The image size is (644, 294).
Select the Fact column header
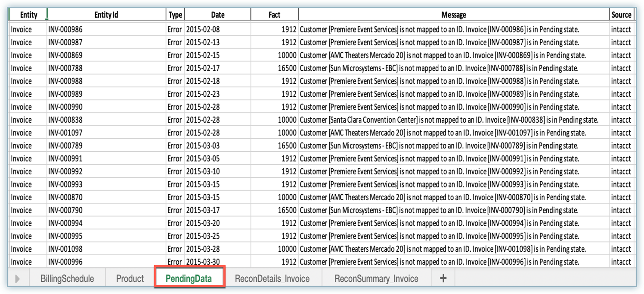point(274,15)
